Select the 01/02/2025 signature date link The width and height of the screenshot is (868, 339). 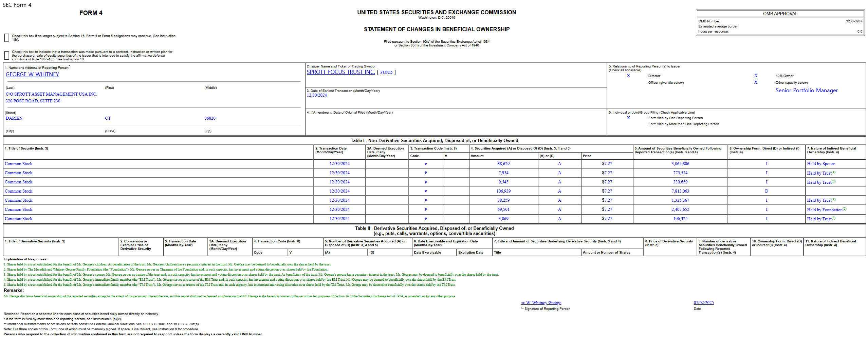click(x=703, y=302)
